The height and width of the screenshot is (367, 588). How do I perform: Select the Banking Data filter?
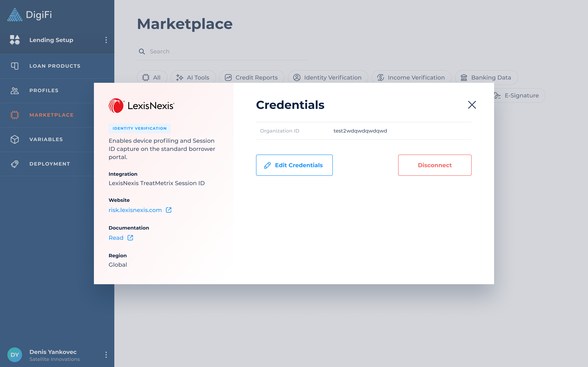(x=486, y=78)
